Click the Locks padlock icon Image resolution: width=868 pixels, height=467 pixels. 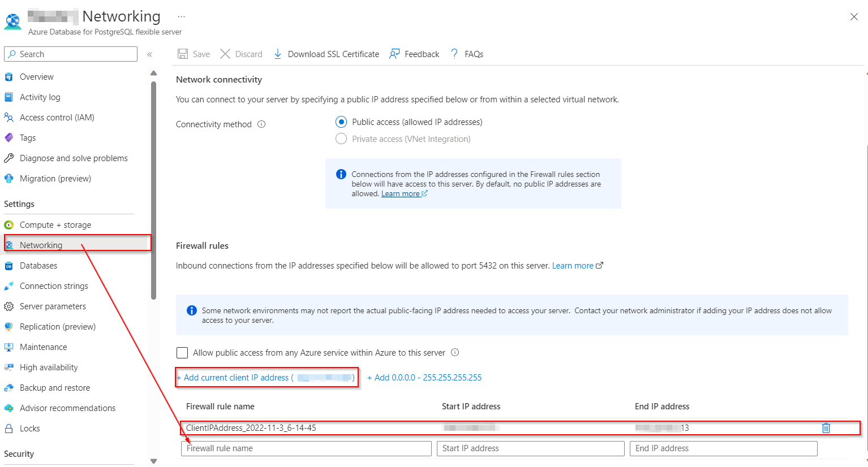(x=9, y=429)
